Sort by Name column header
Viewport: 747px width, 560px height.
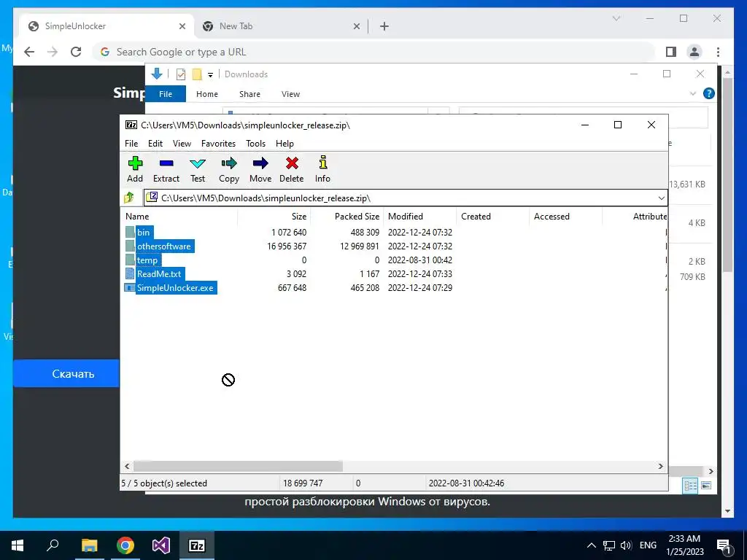click(180, 216)
